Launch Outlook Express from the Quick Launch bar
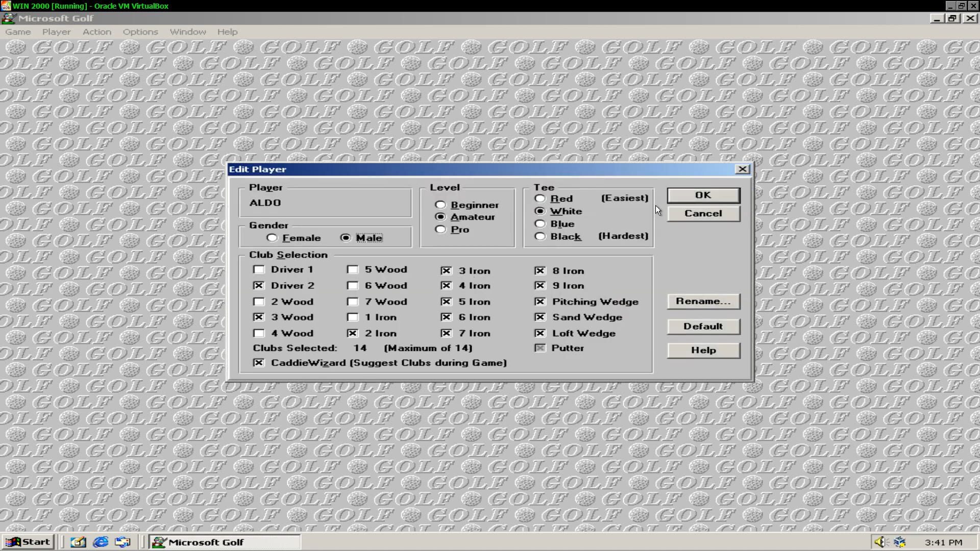This screenshot has width=980, height=551. [122, 542]
